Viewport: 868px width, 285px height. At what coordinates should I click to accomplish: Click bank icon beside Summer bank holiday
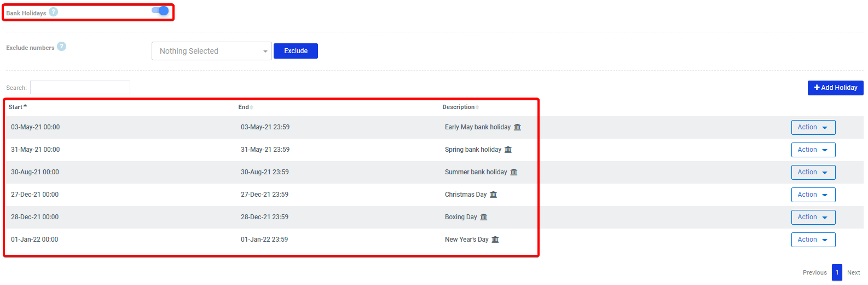(x=513, y=172)
